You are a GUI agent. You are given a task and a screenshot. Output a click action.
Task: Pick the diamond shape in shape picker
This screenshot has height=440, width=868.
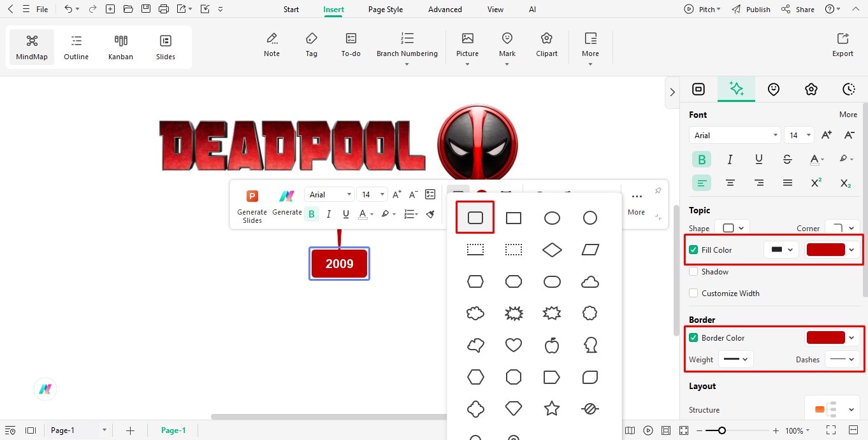[552, 250]
